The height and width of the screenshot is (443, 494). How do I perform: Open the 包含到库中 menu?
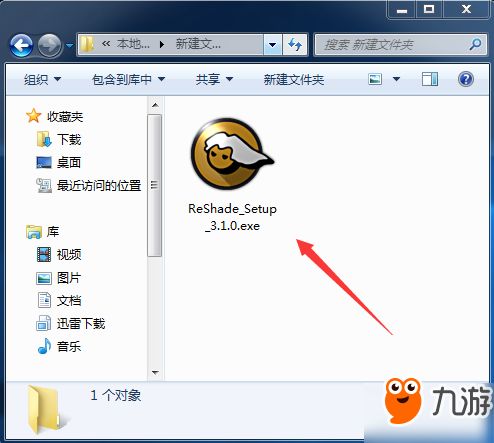click(x=128, y=79)
